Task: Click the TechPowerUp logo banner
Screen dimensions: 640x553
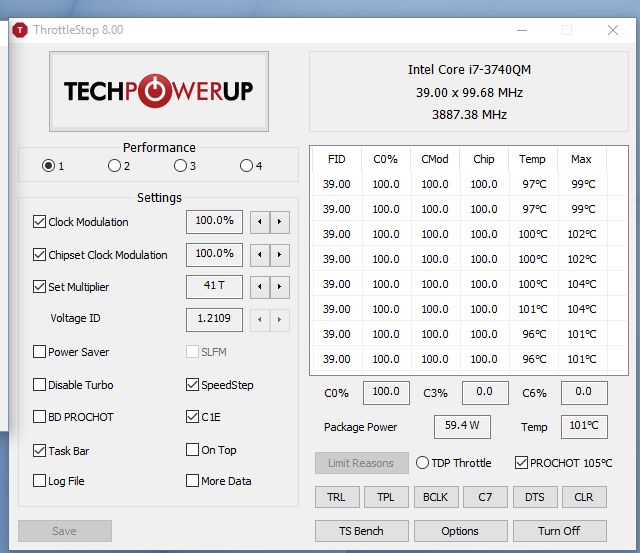Action: tap(159, 91)
